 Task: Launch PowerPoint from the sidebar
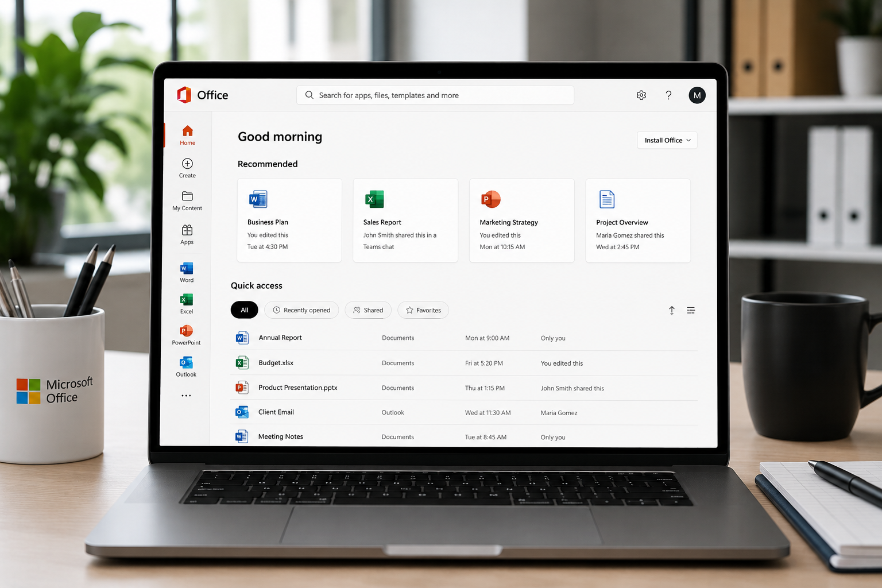coord(186,335)
